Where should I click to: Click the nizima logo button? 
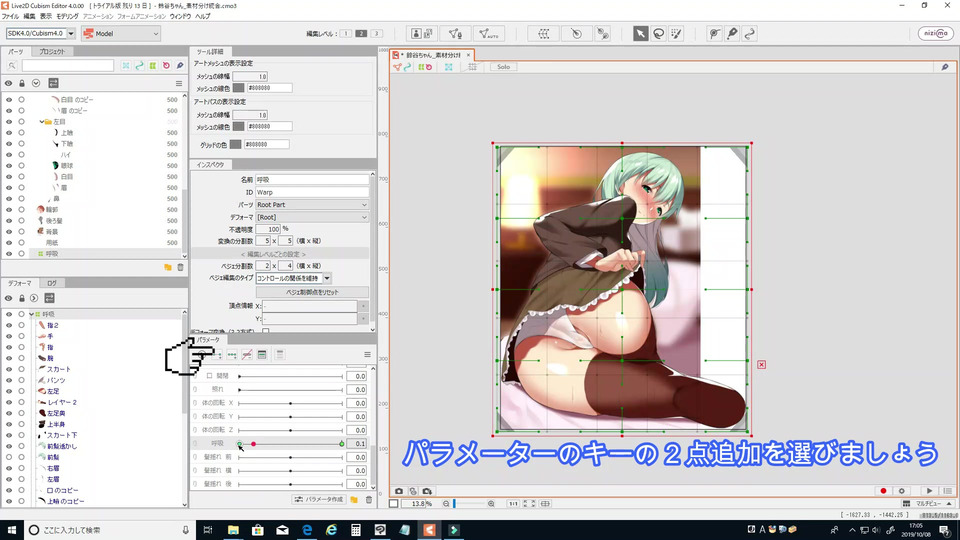(936, 34)
